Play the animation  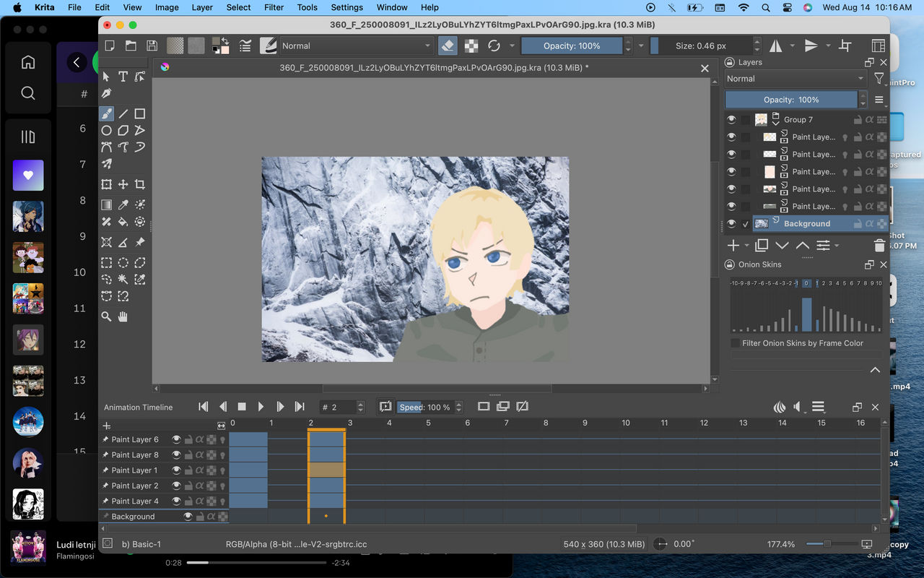261,407
